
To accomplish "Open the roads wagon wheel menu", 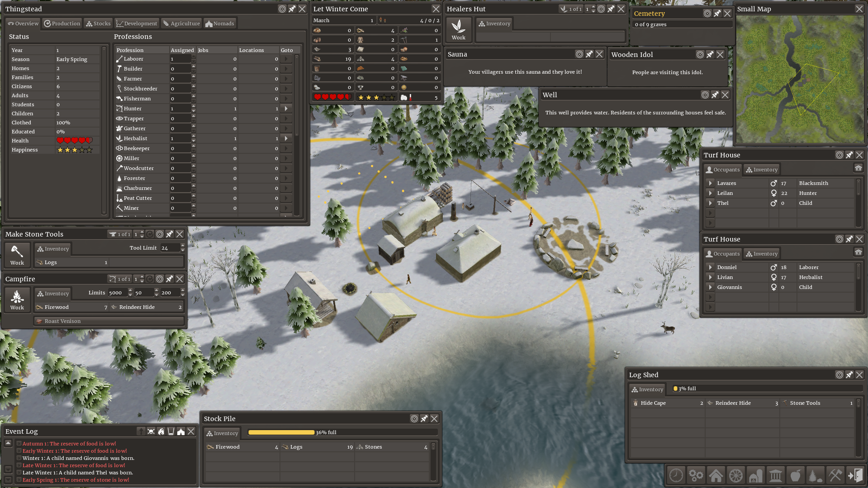I will pyautogui.click(x=736, y=475).
